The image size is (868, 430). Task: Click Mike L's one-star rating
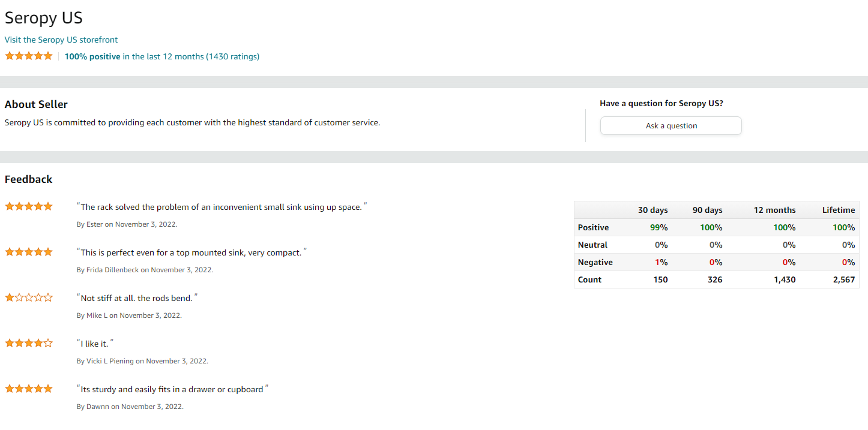click(29, 297)
